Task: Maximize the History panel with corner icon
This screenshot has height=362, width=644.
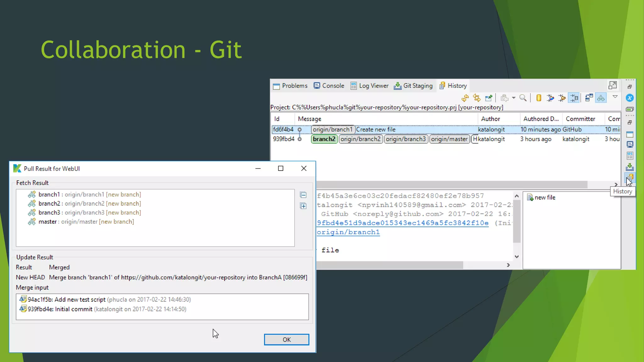Action: [613, 85]
